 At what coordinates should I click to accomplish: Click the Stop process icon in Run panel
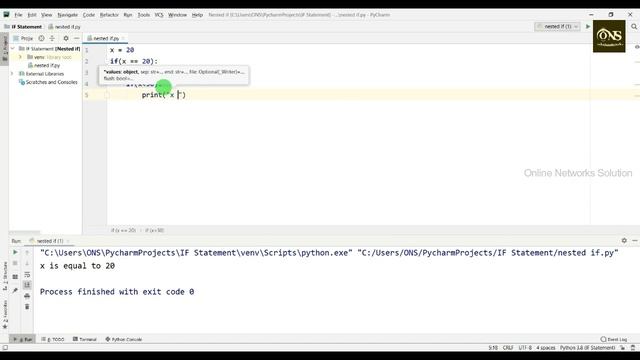click(x=15, y=263)
